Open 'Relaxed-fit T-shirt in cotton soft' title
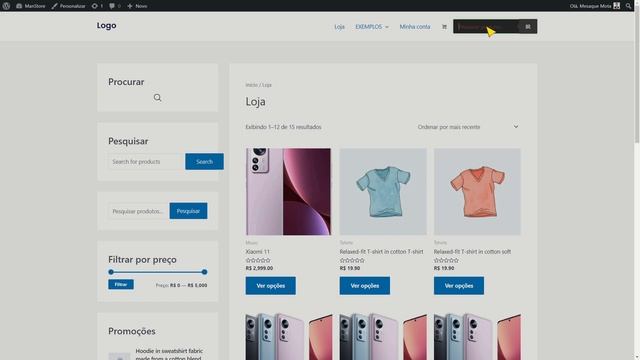 472,252
